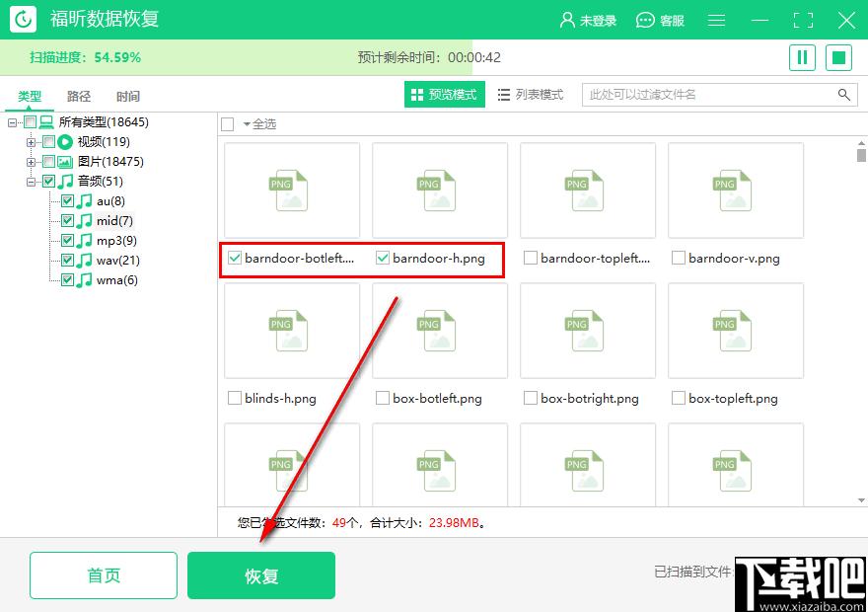Pause the scan with the pause icon
The image size is (868, 612).
point(802,57)
